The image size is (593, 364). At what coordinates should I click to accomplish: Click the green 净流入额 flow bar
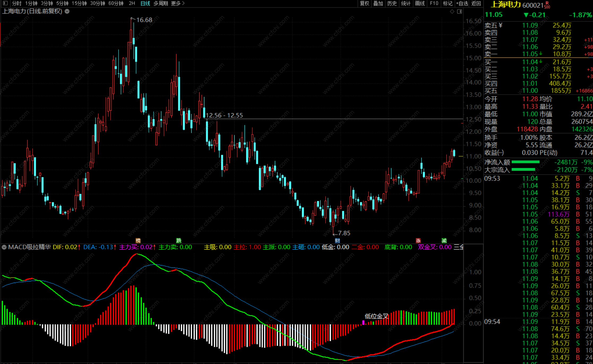tap(525, 162)
